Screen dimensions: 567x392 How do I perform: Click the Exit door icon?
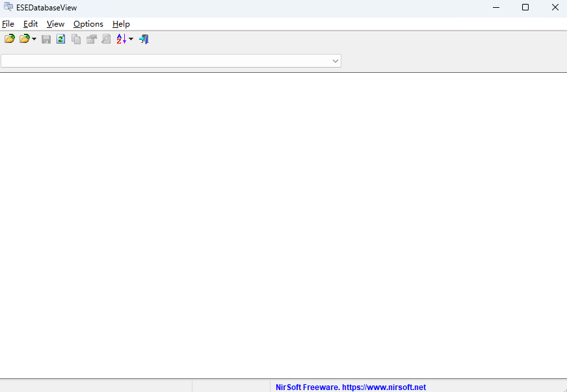tap(144, 39)
